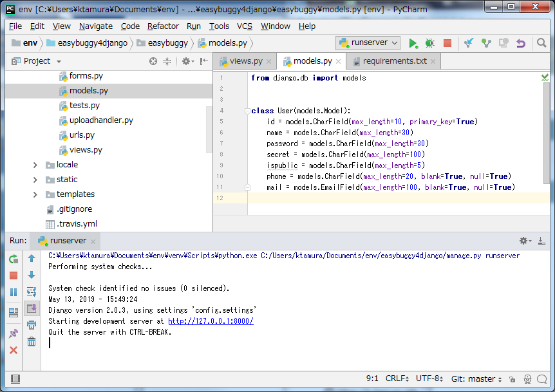Hide the Run tool window

coord(541,241)
